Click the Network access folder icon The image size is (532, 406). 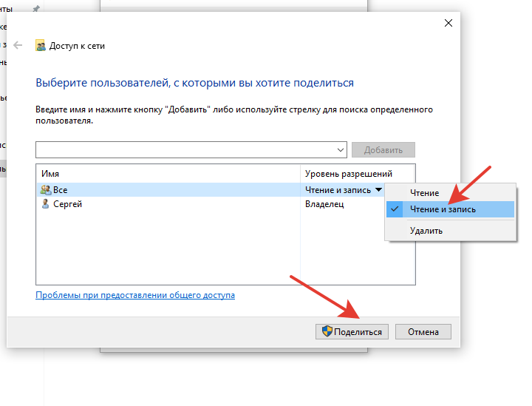point(41,46)
